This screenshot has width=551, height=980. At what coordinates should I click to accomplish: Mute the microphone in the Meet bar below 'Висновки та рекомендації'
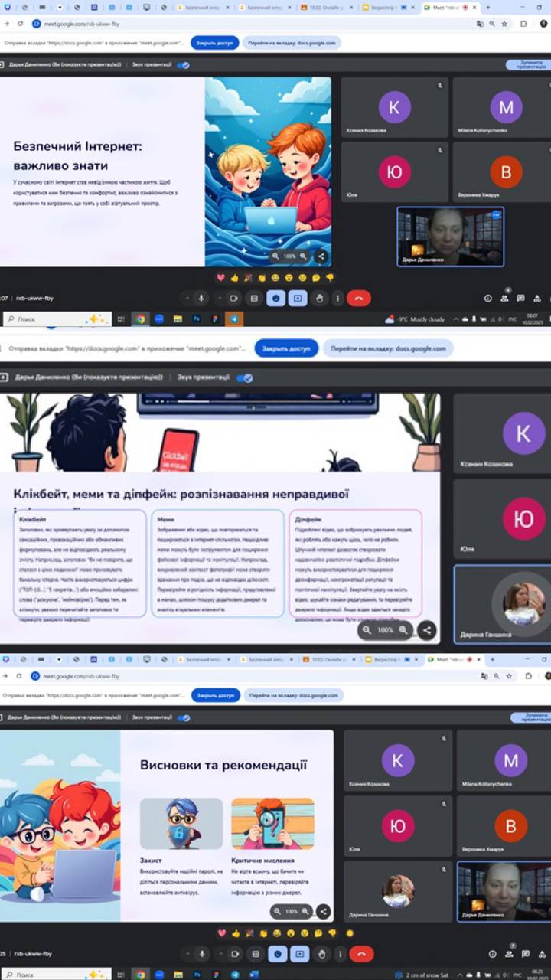point(202,954)
